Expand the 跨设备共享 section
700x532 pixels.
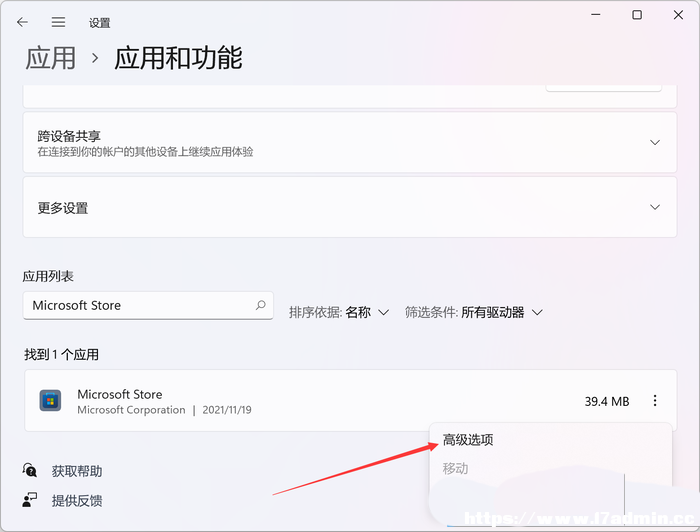point(350,142)
